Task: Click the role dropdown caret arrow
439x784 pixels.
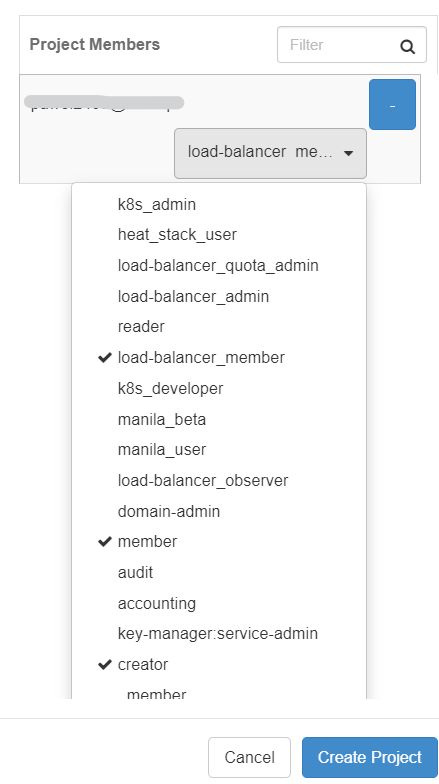Action: click(348, 154)
